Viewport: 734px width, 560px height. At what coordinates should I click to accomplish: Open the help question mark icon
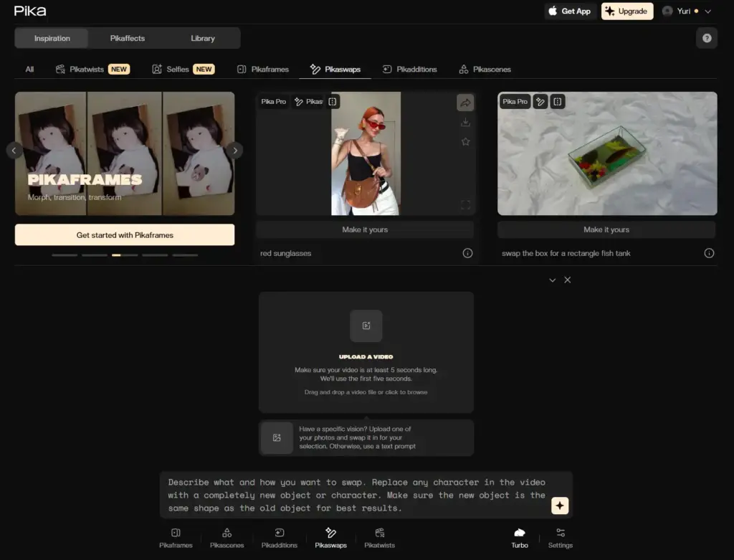tap(706, 38)
